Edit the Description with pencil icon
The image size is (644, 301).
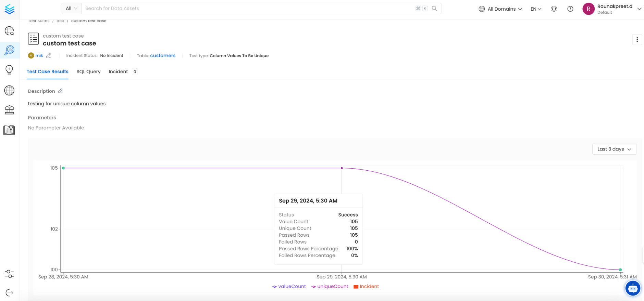(60, 91)
